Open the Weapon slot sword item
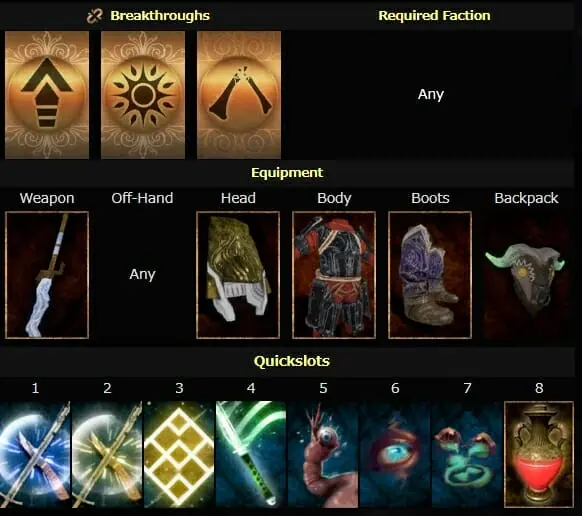The height and width of the screenshot is (516, 582). point(47,275)
